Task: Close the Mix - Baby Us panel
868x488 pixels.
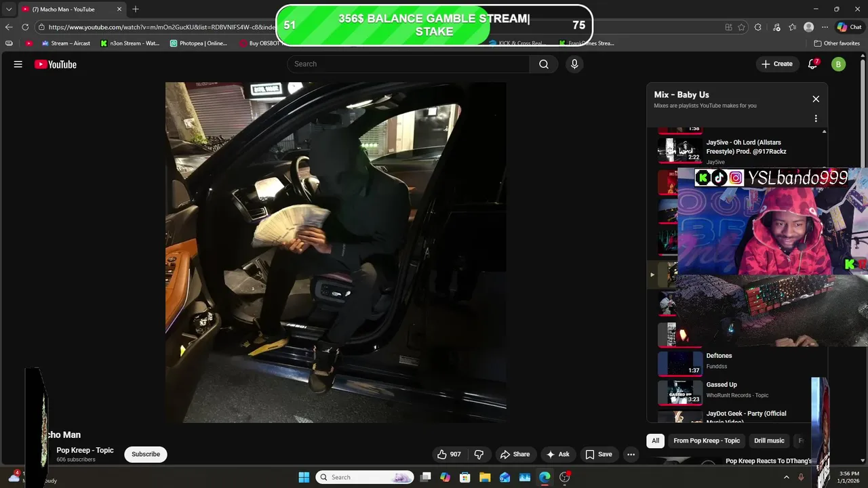Action: coord(816,99)
